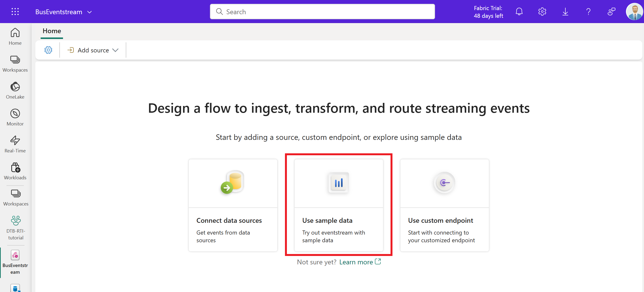Open Monitor in the left navigation
This screenshot has height=292, width=644.
(15, 117)
